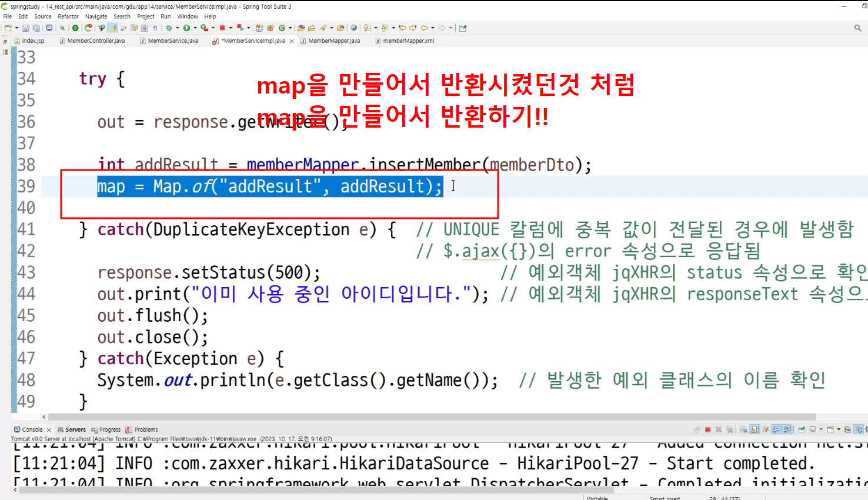Open the Navigate menu
Image resolution: width=868 pixels, height=500 pixels.
click(x=96, y=16)
